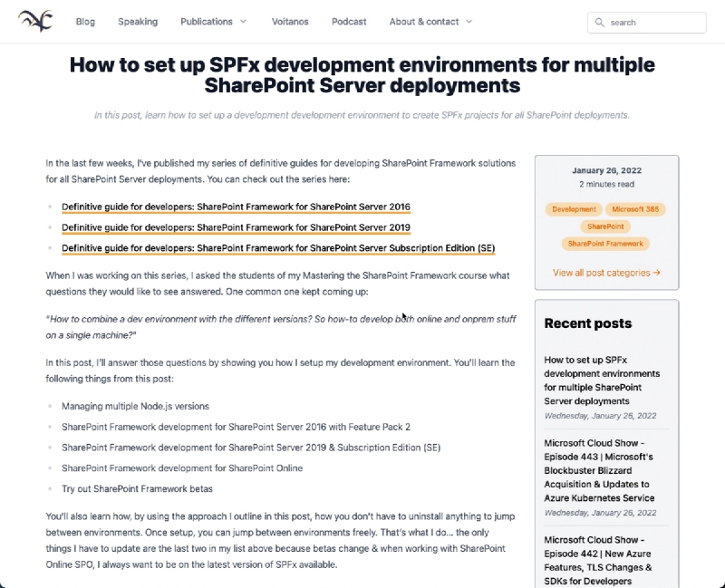Click the magnifier icon in search box
Viewport: 725px width, 588px height.
click(x=599, y=22)
